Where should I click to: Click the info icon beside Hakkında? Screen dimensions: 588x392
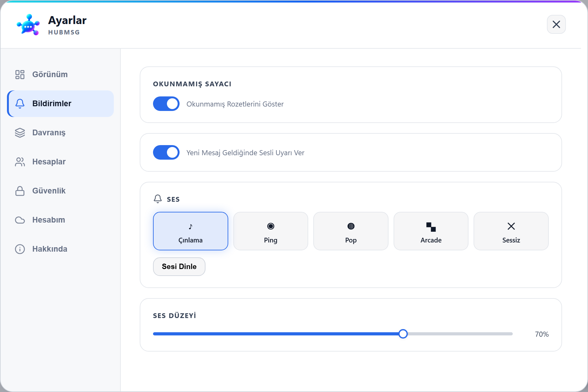pos(20,249)
